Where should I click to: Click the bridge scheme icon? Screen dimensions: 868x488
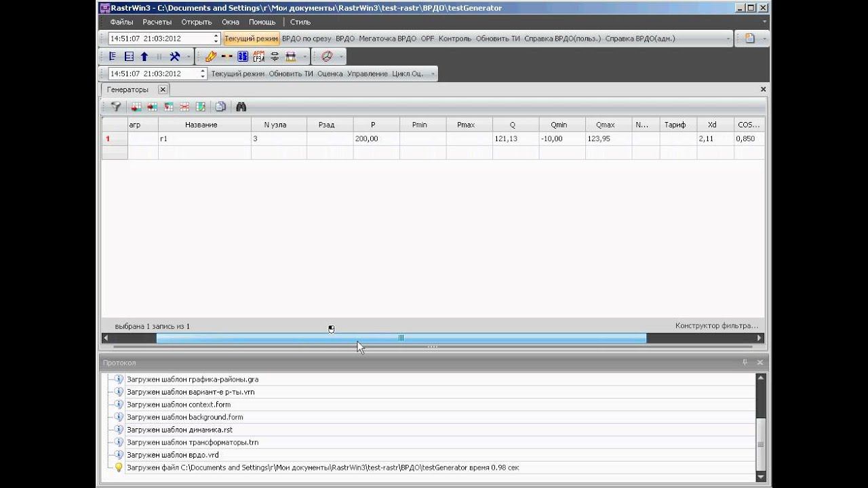click(x=291, y=57)
